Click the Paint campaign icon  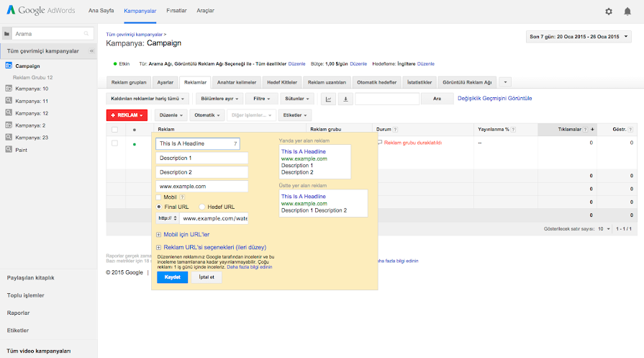click(x=9, y=149)
